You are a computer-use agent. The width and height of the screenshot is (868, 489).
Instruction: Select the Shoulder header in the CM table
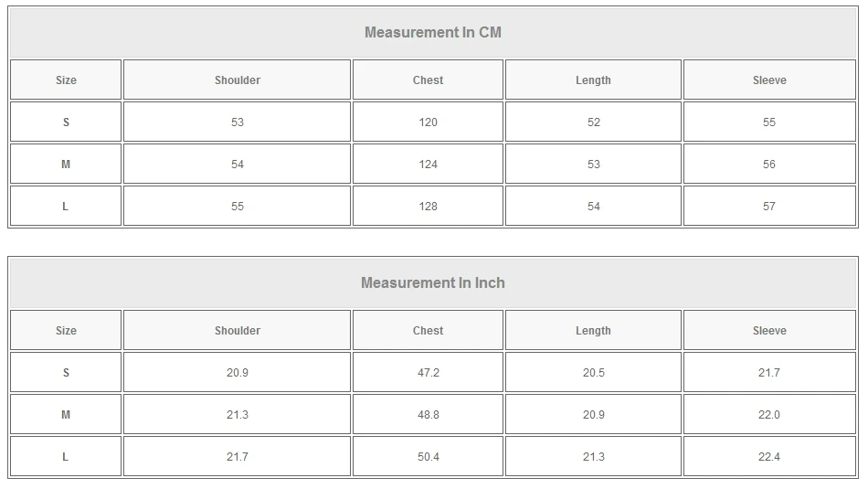(238, 80)
